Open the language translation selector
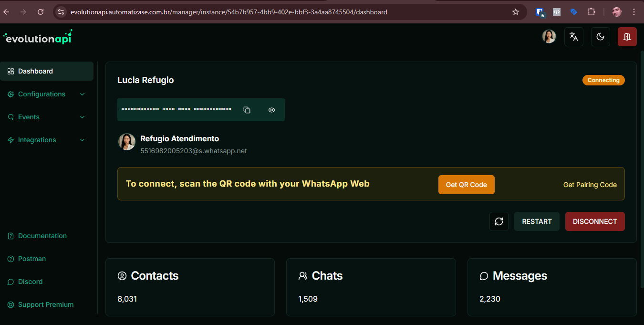Image resolution: width=644 pixels, height=325 pixels. pyautogui.click(x=573, y=37)
